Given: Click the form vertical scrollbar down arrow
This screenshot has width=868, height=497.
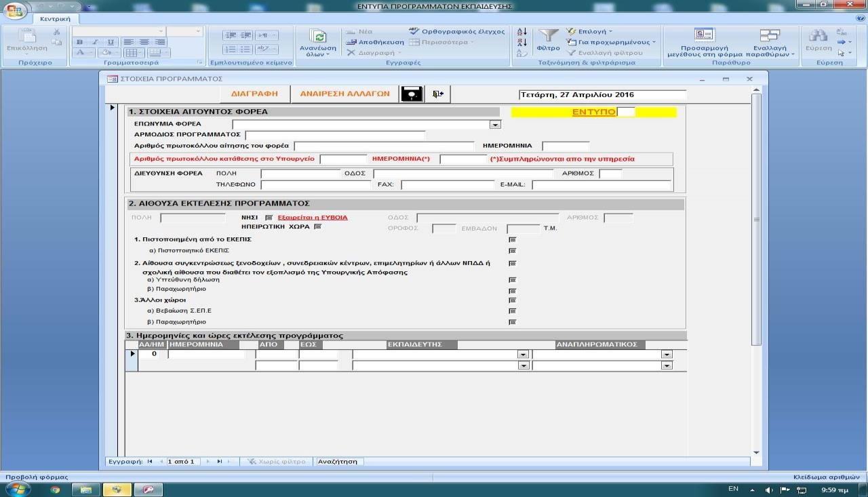Looking at the screenshot, I should pos(757,452).
